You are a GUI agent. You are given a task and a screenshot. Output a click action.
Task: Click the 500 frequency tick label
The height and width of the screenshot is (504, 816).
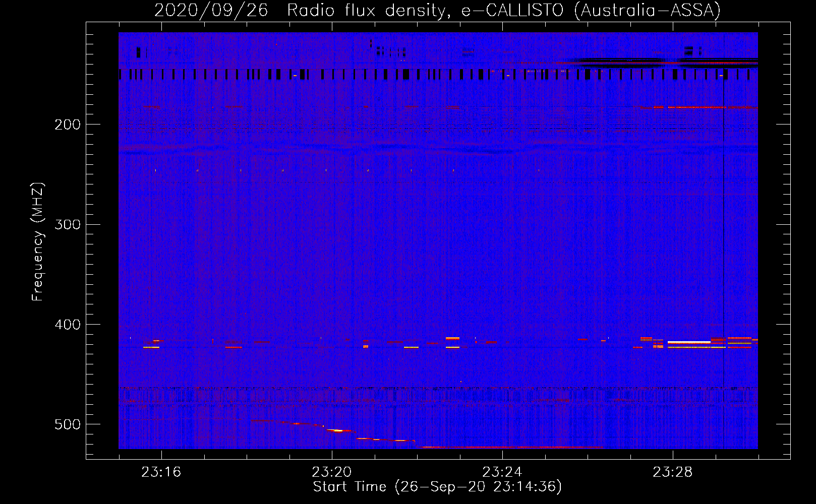point(68,424)
